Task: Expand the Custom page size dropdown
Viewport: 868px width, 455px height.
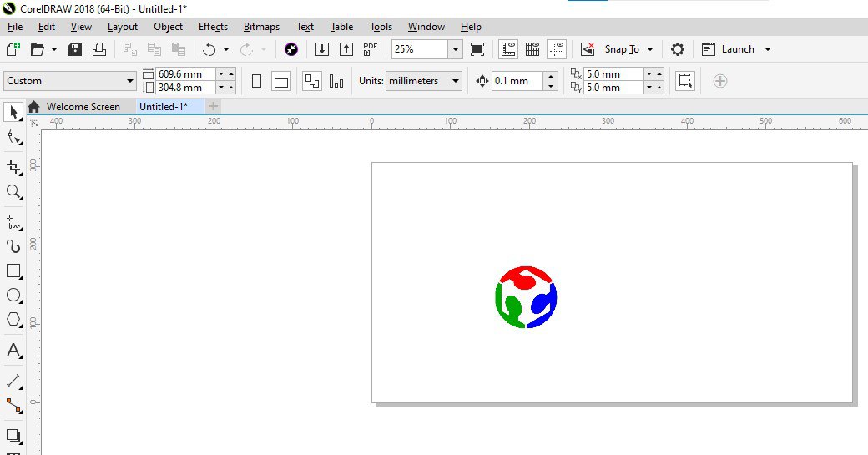Action: (129, 81)
